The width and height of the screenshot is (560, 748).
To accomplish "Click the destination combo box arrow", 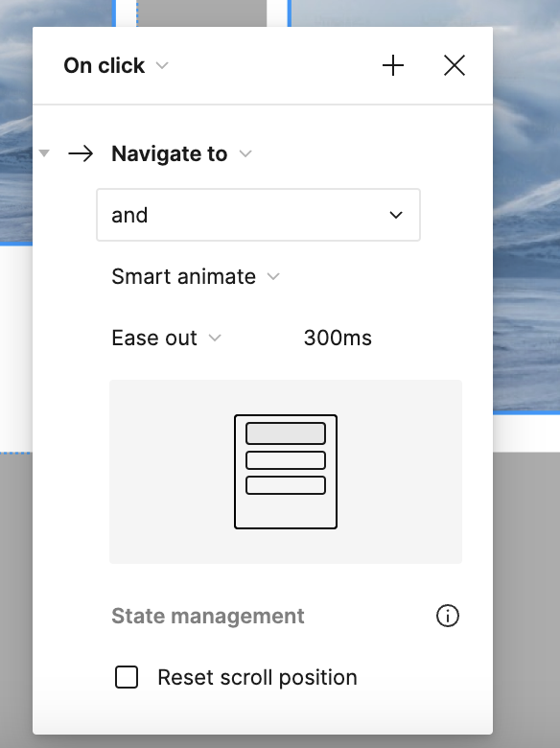I will coord(396,215).
